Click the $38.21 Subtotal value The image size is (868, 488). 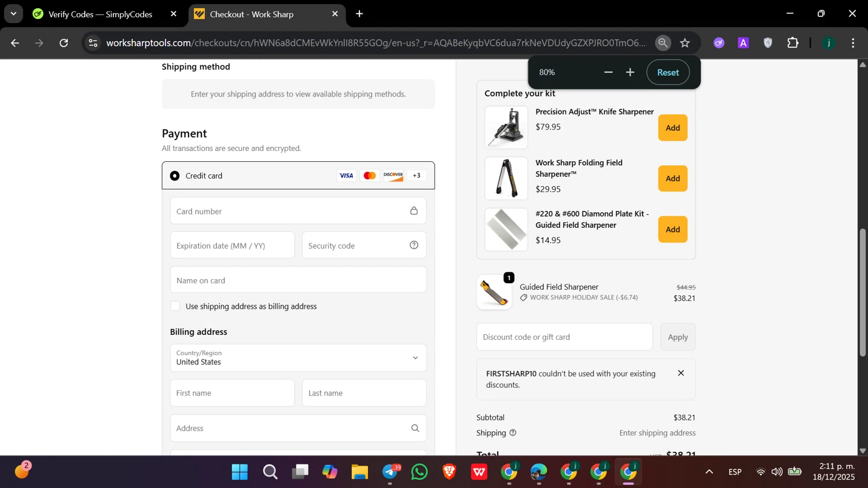coord(684,417)
